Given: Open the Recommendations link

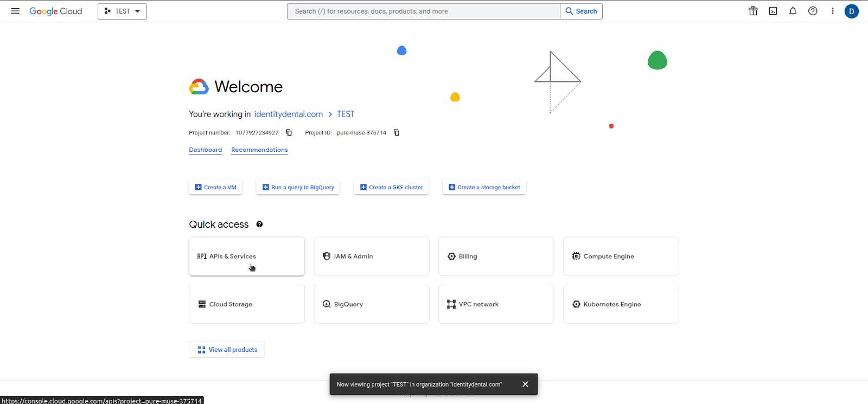Looking at the screenshot, I should (x=259, y=150).
